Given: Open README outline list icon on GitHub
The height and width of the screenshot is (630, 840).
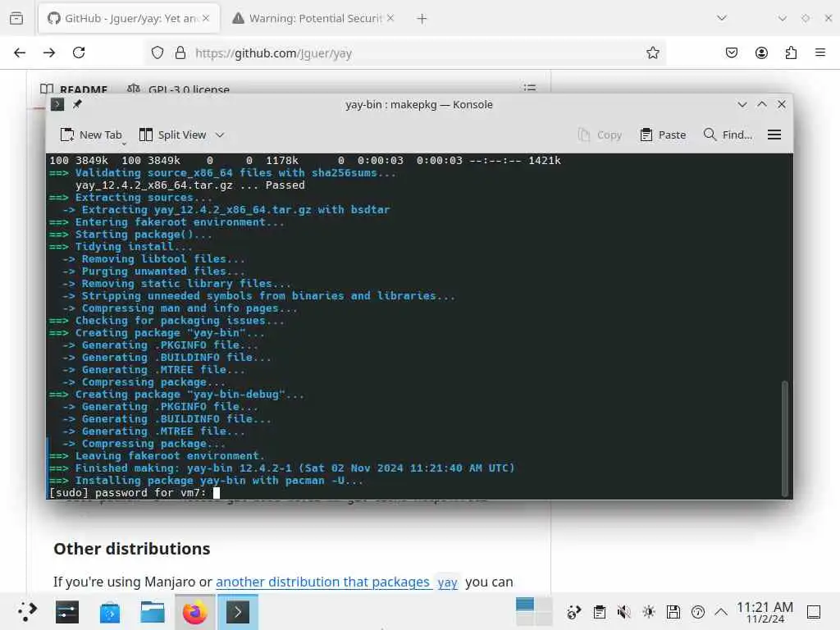Looking at the screenshot, I should click(530, 88).
